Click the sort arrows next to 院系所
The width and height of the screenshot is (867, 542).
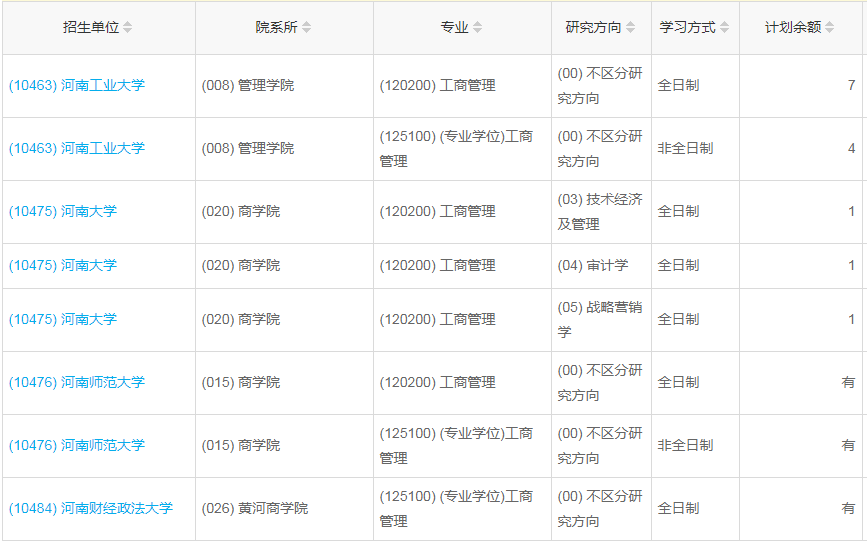click(x=307, y=28)
